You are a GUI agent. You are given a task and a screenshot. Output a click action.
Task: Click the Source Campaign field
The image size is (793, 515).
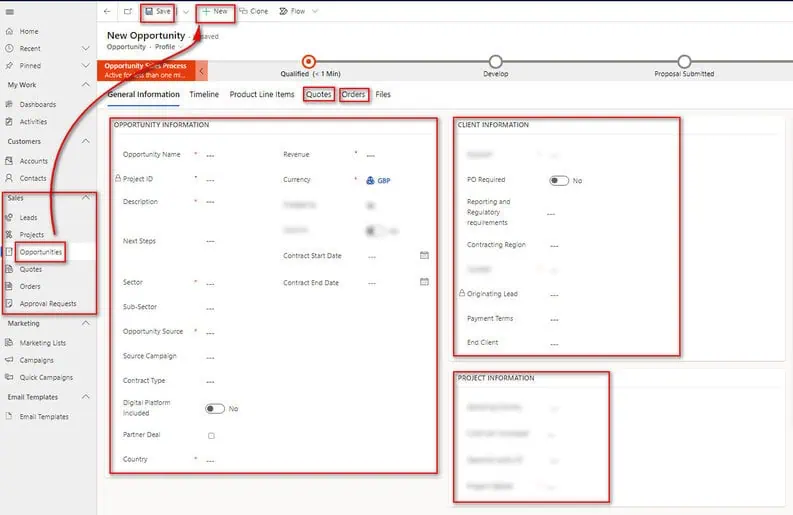point(210,357)
